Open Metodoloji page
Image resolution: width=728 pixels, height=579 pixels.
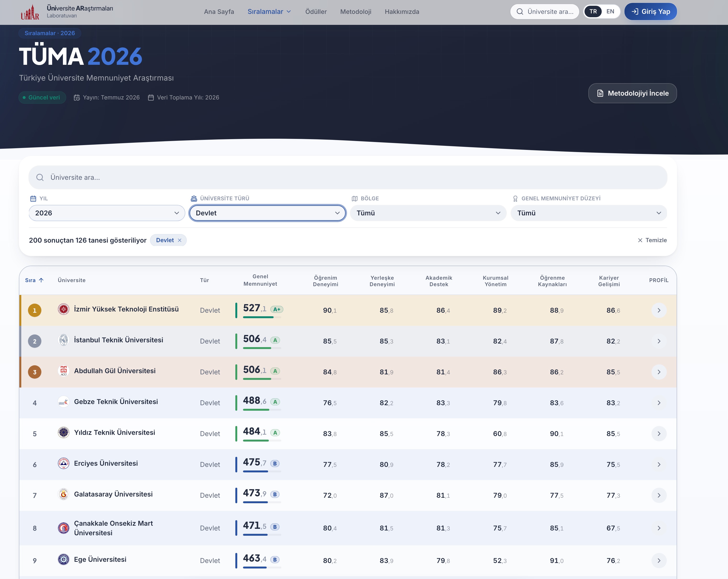pyautogui.click(x=356, y=12)
